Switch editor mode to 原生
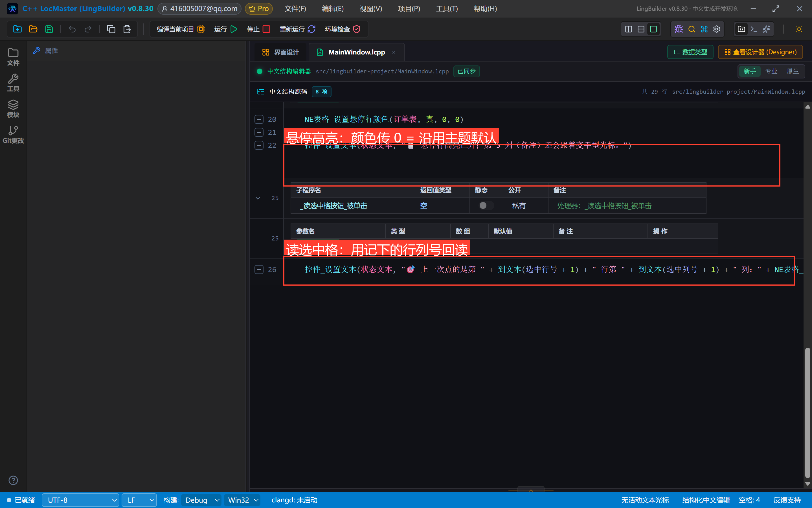This screenshot has width=812, height=508. [793, 71]
